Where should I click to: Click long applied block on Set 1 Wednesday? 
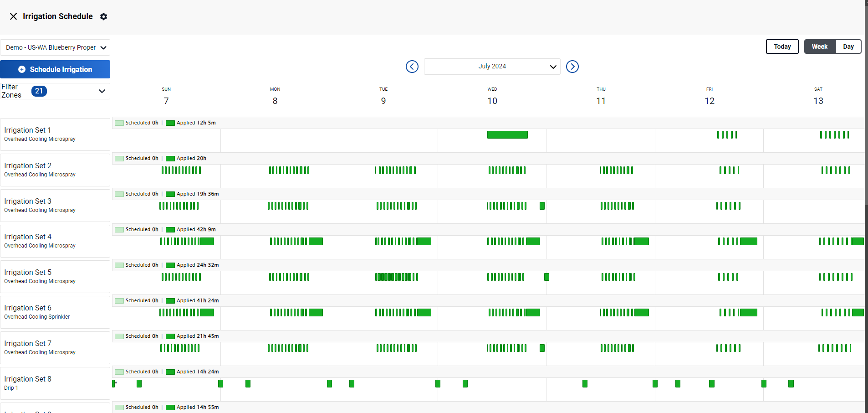coord(507,135)
